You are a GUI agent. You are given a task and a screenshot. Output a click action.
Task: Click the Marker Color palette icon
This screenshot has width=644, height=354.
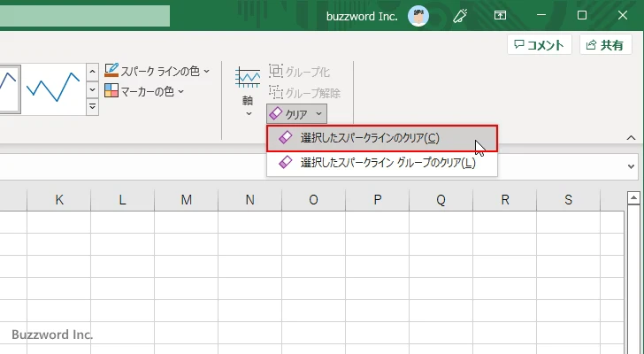(111, 91)
